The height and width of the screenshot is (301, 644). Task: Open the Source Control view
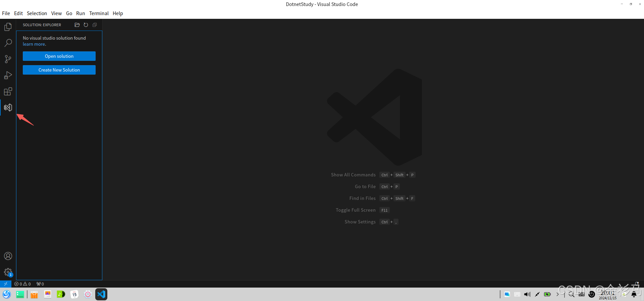coord(8,59)
